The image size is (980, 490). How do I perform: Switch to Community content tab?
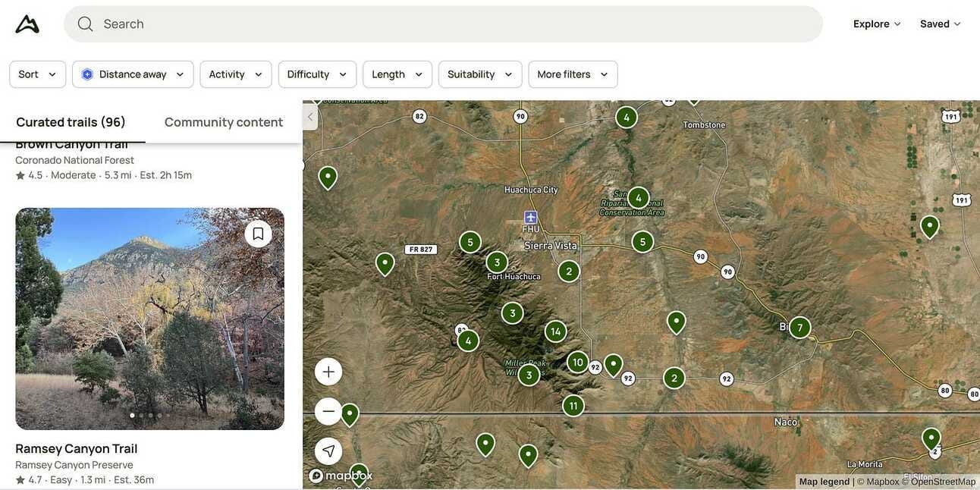tap(224, 122)
